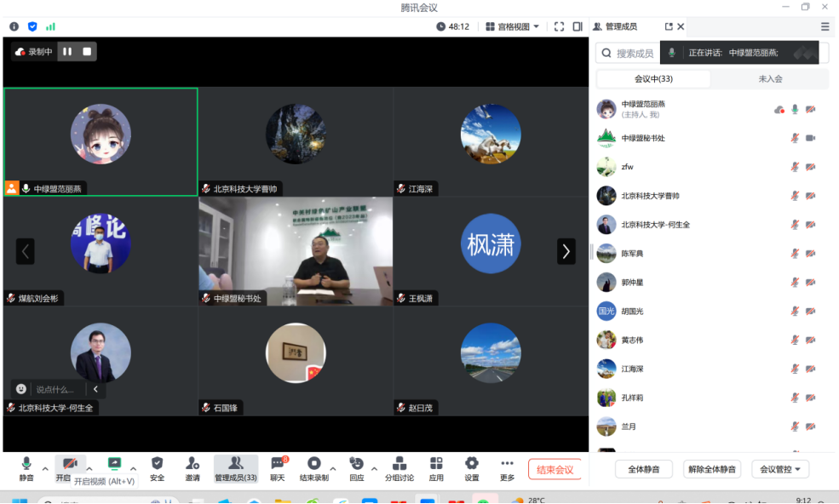Select 中绿盟秘书处 video tile
The width and height of the screenshot is (839, 504).
pos(296,251)
